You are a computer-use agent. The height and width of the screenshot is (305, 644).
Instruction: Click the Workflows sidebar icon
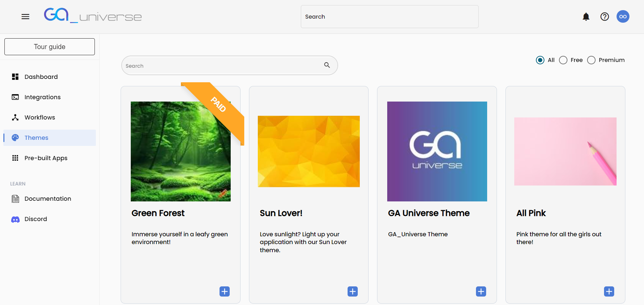tap(15, 117)
